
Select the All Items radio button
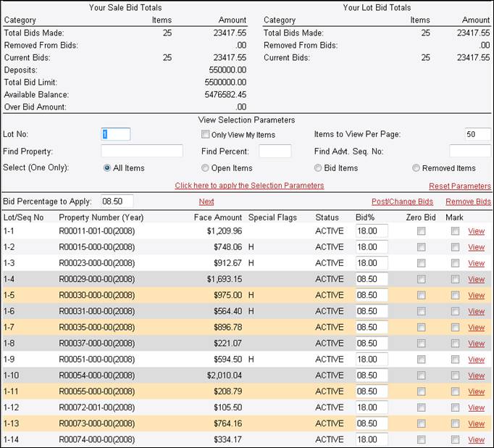click(x=107, y=167)
